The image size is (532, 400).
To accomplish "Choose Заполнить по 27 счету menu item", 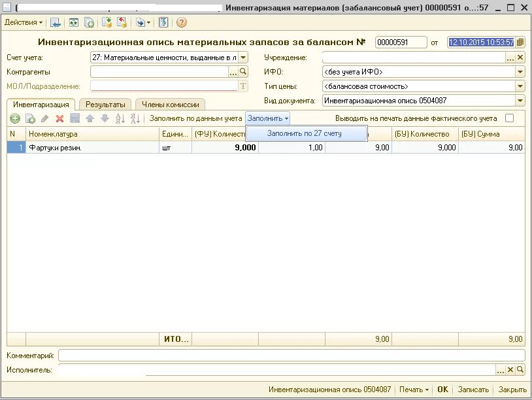I will (307, 133).
